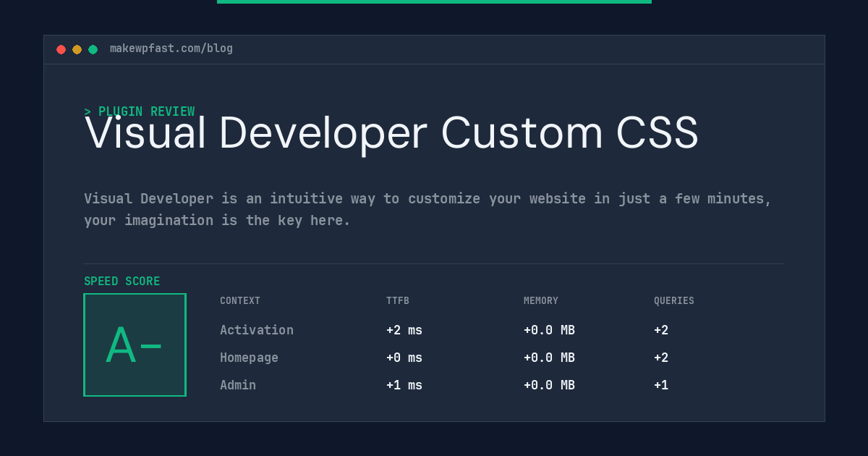This screenshot has width=868, height=456.
Task: Click Activation TTFB value +2 ms
Action: (404, 330)
